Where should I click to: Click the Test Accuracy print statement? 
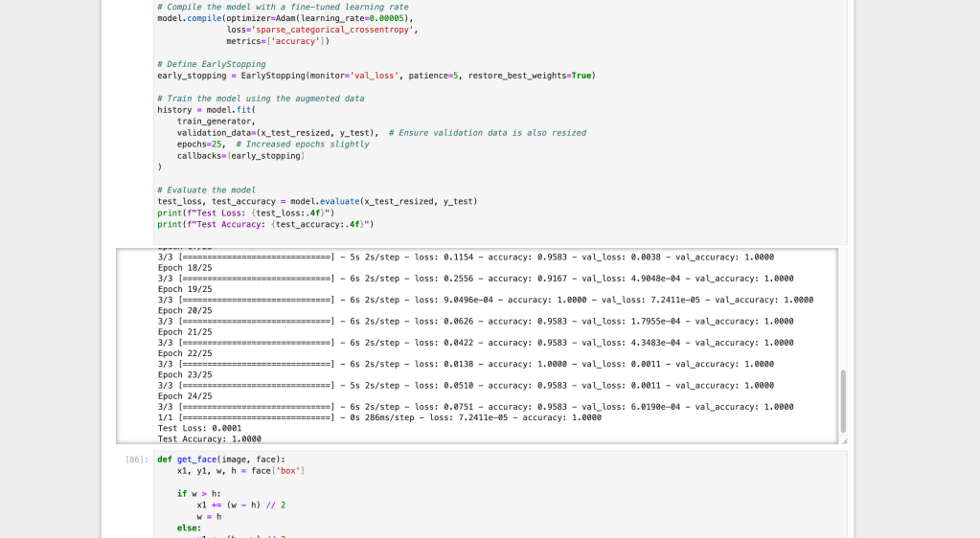264,224
